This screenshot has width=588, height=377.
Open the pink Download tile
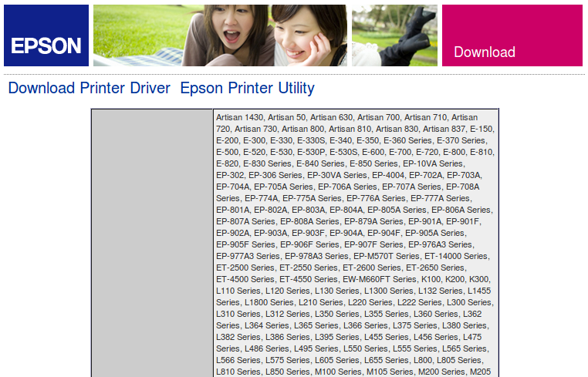(x=512, y=35)
